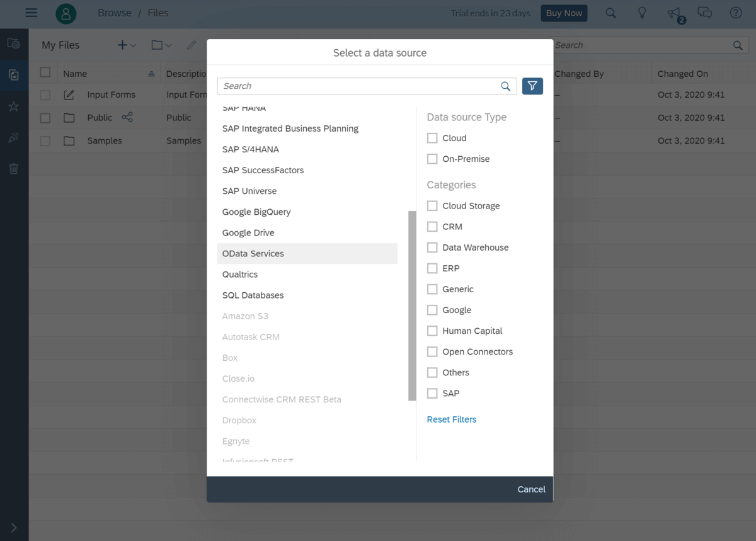The image size is (756, 541).
Task: Click the search magnifier in top bar
Action: 610,13
